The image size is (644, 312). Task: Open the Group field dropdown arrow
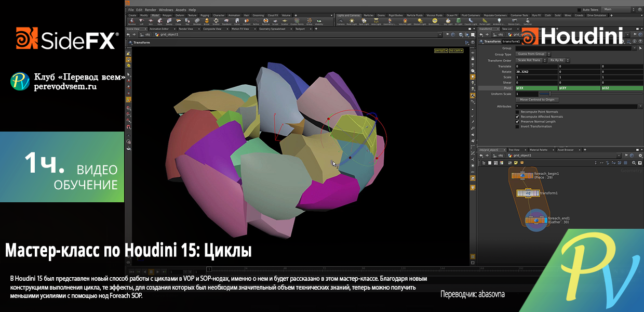coord(635,48)
